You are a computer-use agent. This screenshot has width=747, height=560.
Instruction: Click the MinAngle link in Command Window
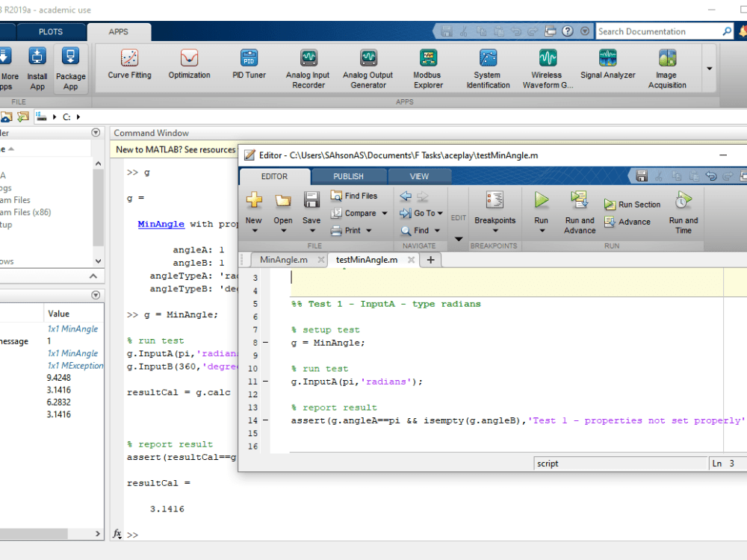click(163, 223)
